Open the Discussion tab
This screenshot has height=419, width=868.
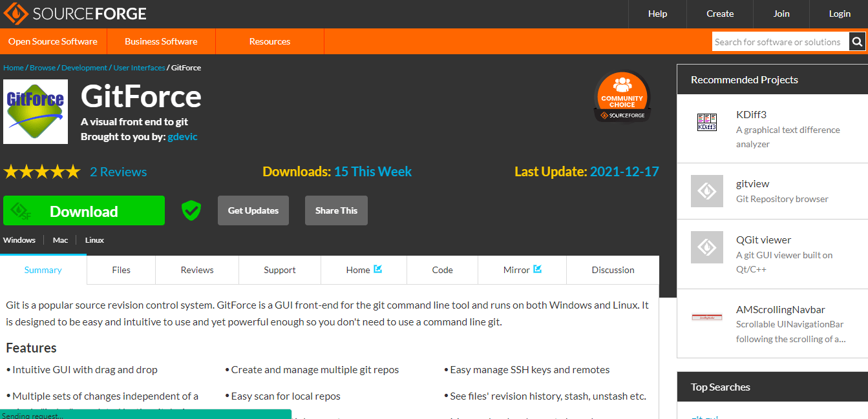coord(613,270)
